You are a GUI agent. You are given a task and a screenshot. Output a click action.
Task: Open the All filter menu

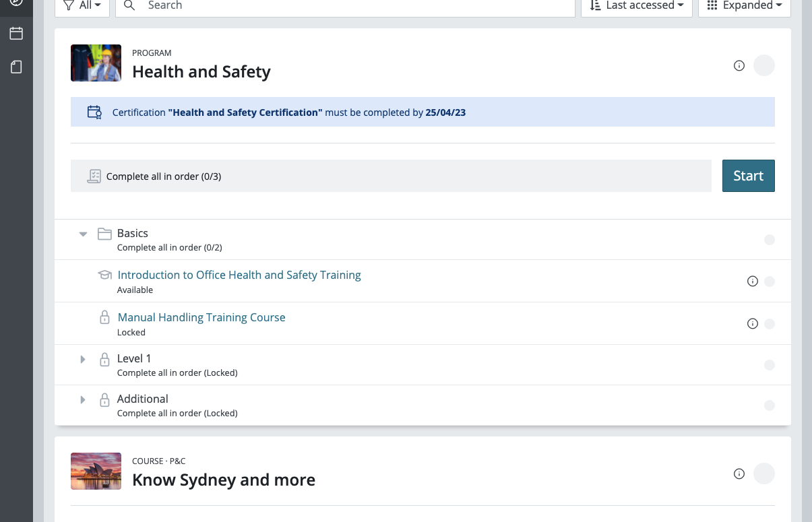pyautogui.click(x=82, y=5)
